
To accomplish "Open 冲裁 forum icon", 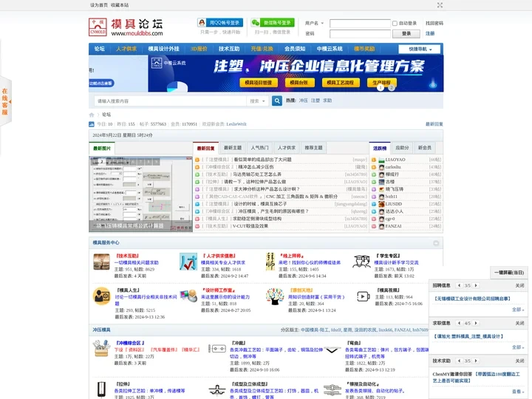I will pos(217,349).
